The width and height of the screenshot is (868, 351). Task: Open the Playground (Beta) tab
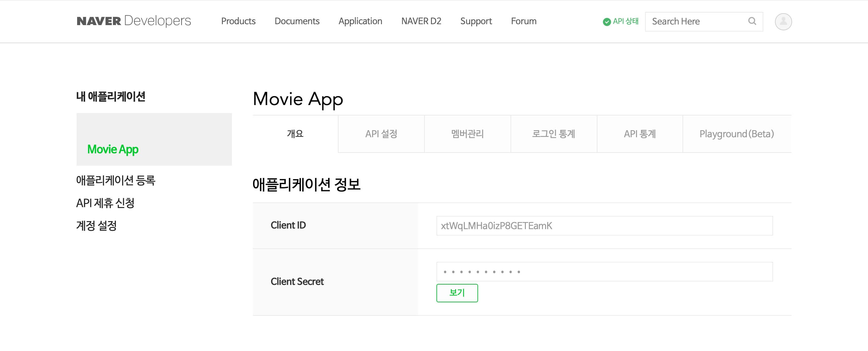(x=737, y=134)
